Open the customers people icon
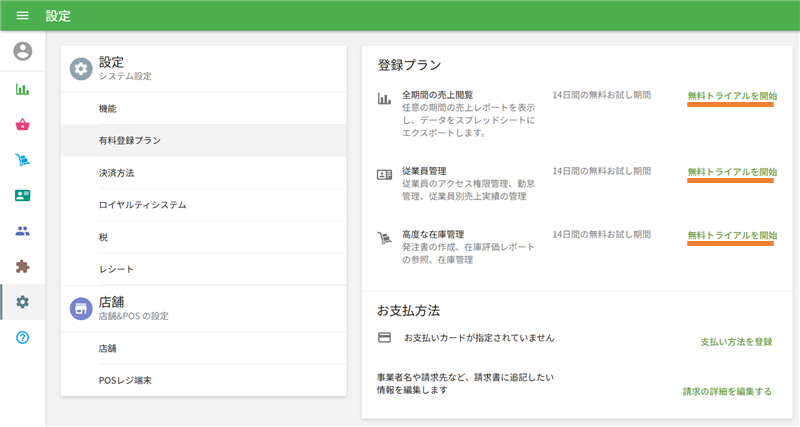The width and height of the screenshot is (800, 427). 22,231
